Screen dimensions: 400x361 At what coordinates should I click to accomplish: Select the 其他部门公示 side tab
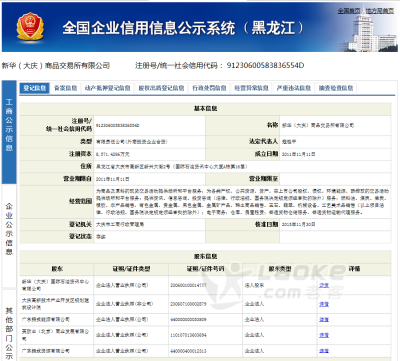[9, 325]
